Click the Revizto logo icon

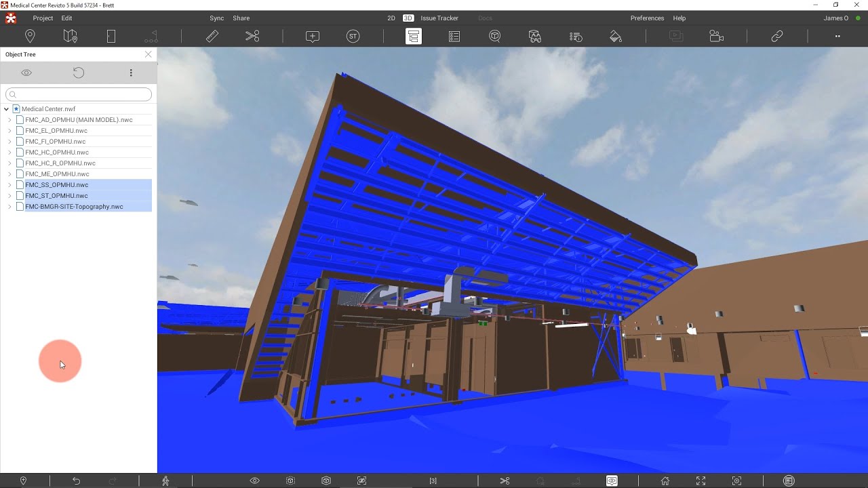pyautogui.click(x=11, y=18)
